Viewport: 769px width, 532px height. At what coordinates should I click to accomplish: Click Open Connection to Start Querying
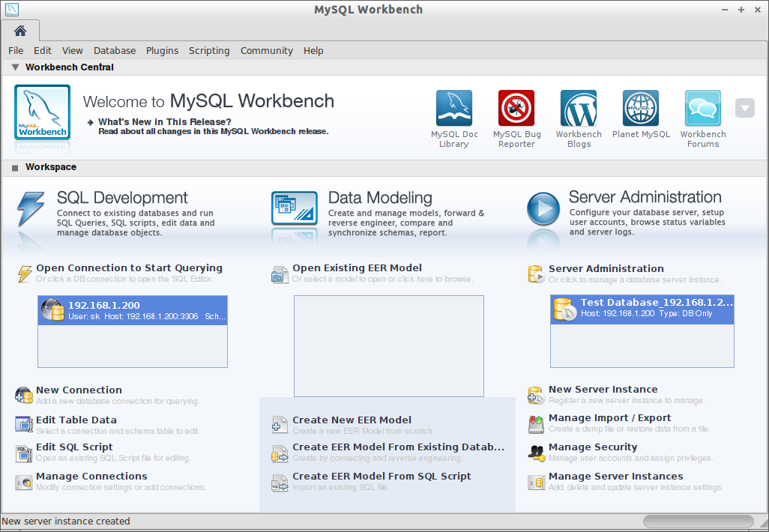(x=130, y=268)
